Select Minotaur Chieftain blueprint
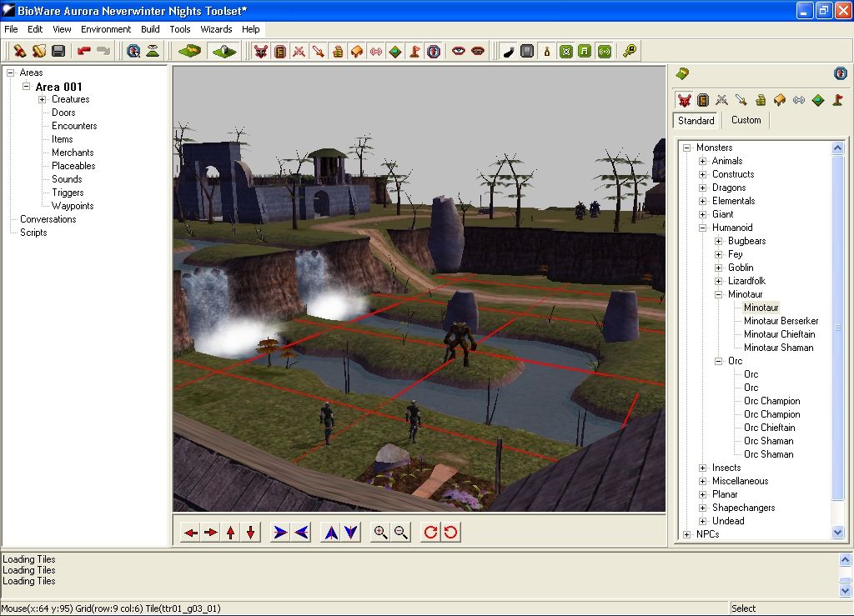The width and height of the screenshot is (854, 616). point(778,334)
